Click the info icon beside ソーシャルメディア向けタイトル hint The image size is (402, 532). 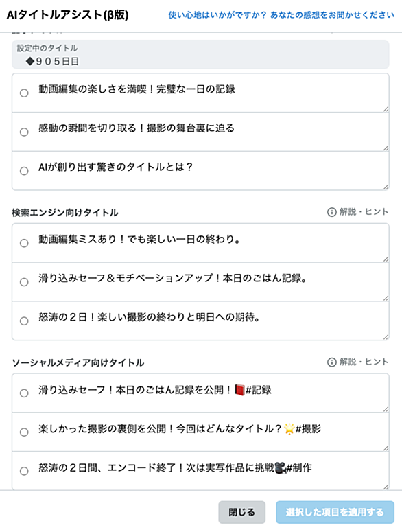(331, 362)
